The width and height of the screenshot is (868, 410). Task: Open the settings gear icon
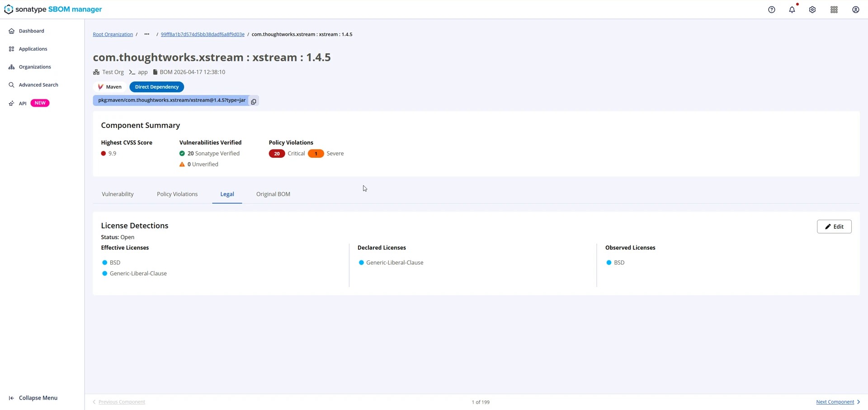[x=812, y=9]
